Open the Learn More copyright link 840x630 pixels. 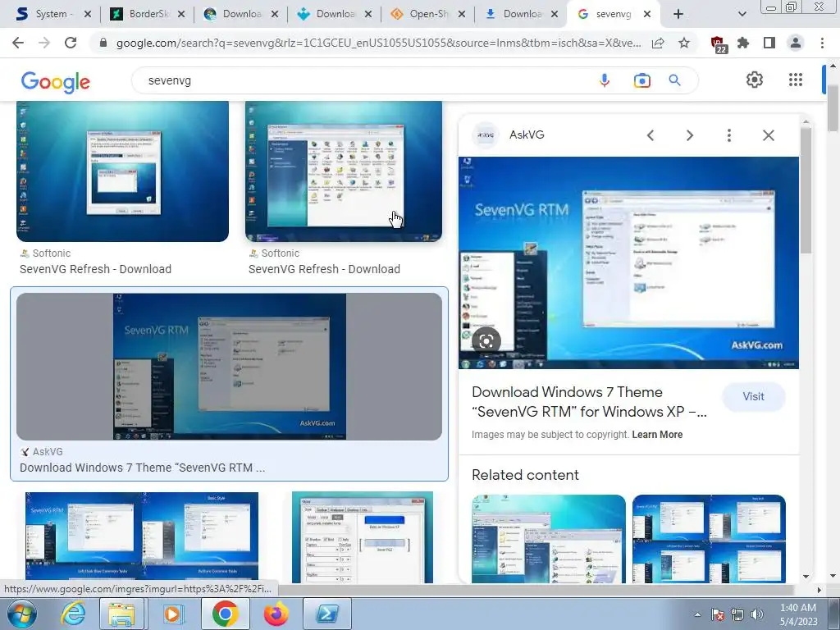pos(657,435)
